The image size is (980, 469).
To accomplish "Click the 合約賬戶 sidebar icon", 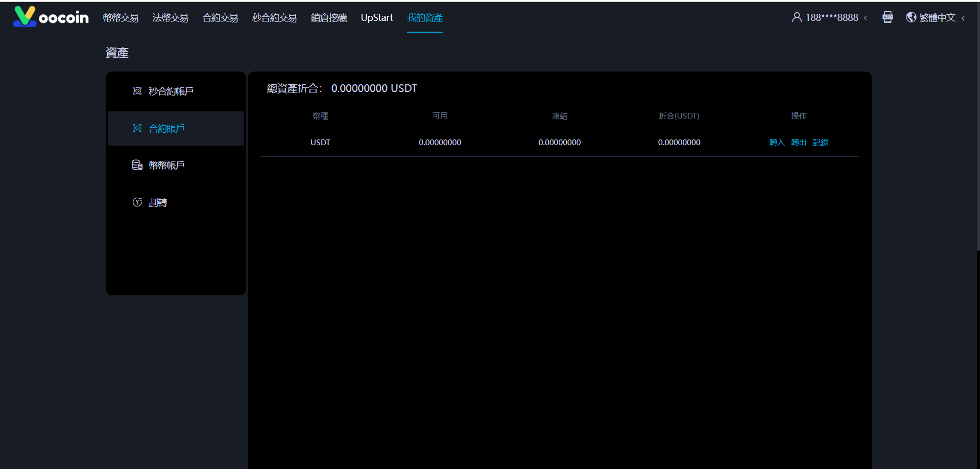I will pyautogui.click(x=137, y=128).
